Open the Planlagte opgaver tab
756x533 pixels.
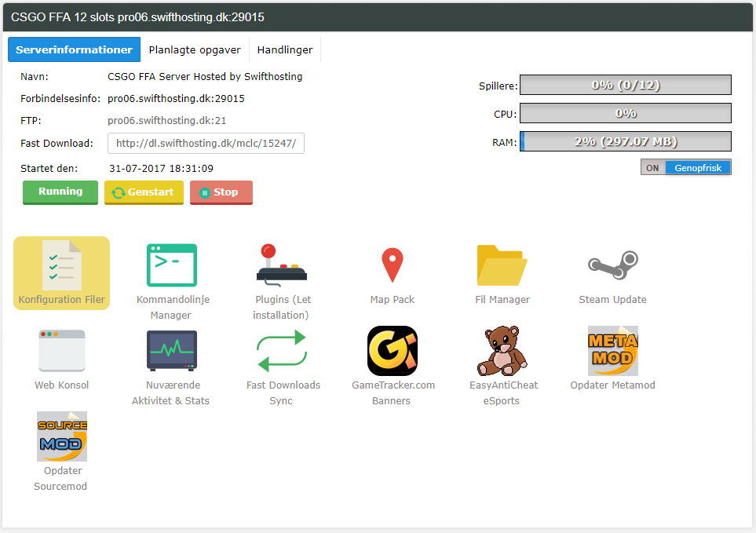[x=195, y=49]
